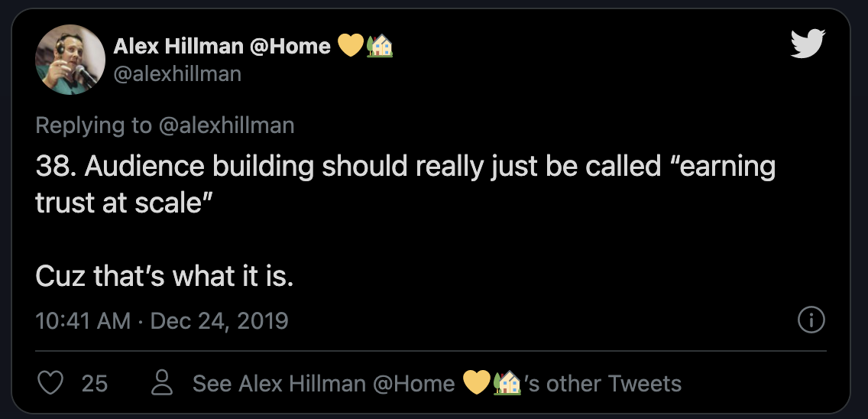The image size is (868, 419).
Task: Open the 10:41 AM tweet timestamp
Action: pyautogui.click(x=83, y=320)
